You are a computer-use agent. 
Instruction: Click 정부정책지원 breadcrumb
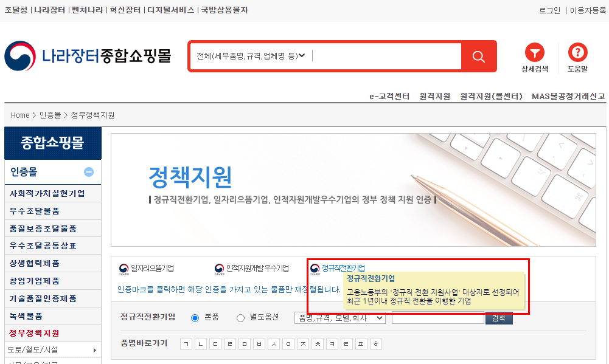pyautogui.click(x=92, y=115)
